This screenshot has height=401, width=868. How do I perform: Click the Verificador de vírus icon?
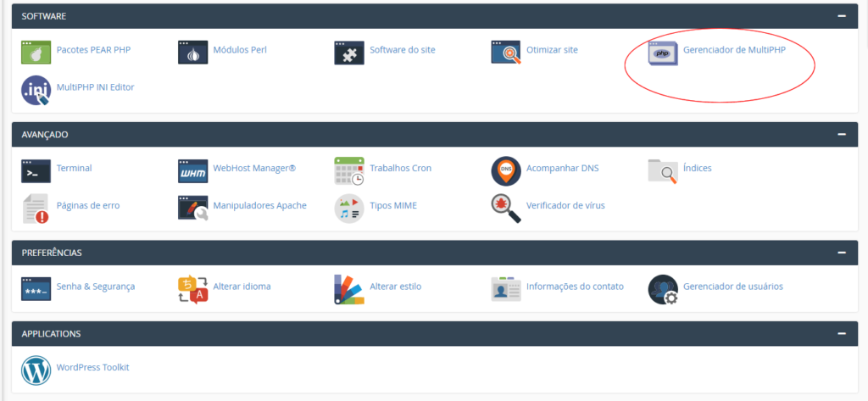(x=506, y=208)
